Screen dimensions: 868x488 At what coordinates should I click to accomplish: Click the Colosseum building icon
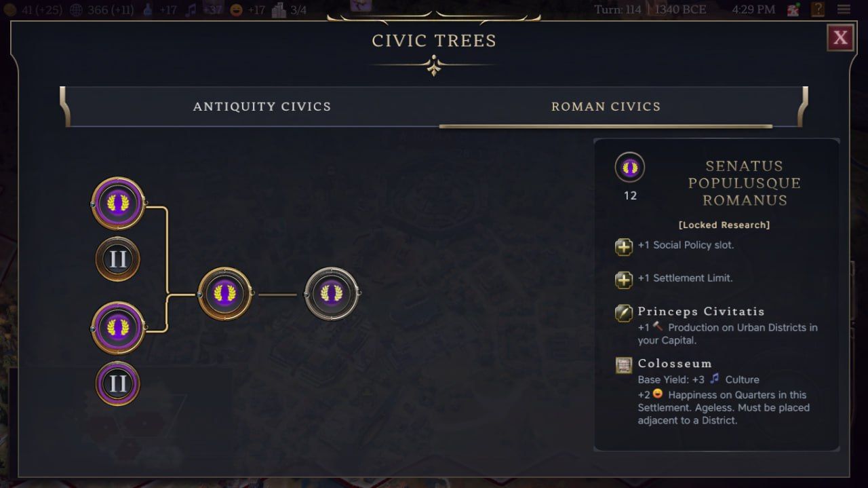(x=624, y=365)
